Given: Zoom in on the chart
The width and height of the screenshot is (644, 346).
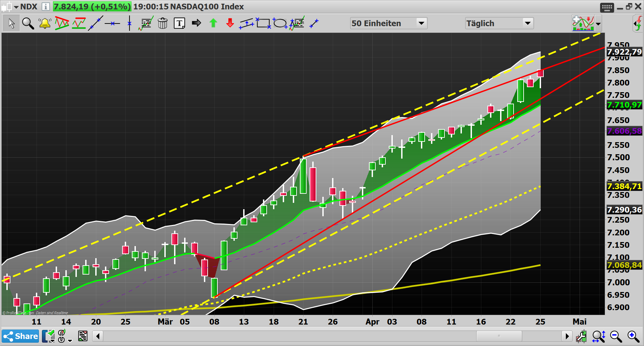Looking at the screenshot, I should (633, 336).
